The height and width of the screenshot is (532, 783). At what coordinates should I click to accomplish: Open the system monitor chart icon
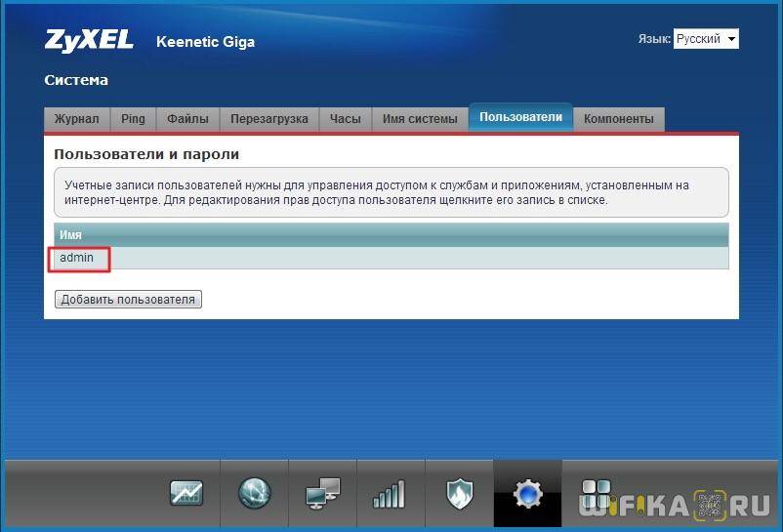click(x=185, y=494)
